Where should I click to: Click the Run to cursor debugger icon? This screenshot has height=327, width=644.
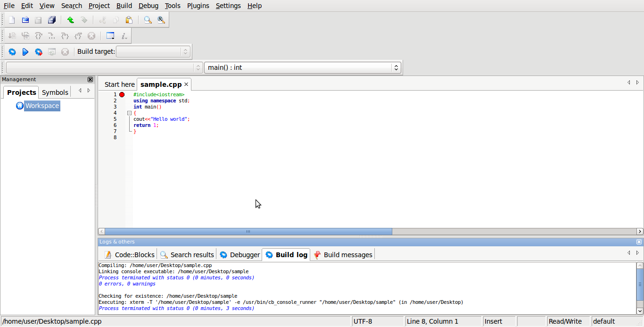point(12,36)
